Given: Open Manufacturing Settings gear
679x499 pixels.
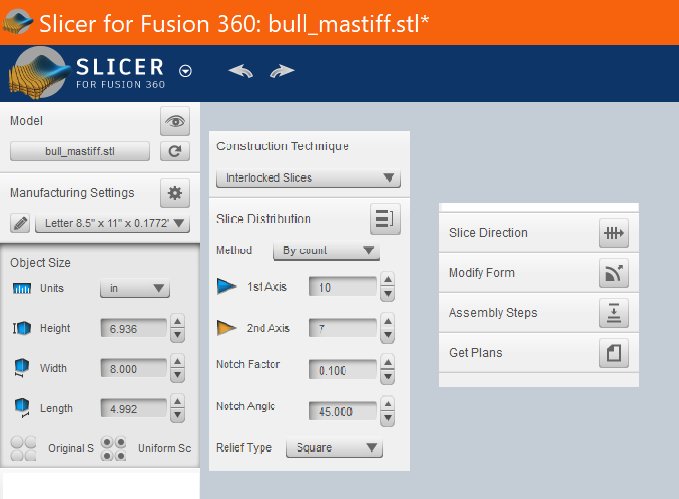Looking at the screenshot, I should 175,193.
